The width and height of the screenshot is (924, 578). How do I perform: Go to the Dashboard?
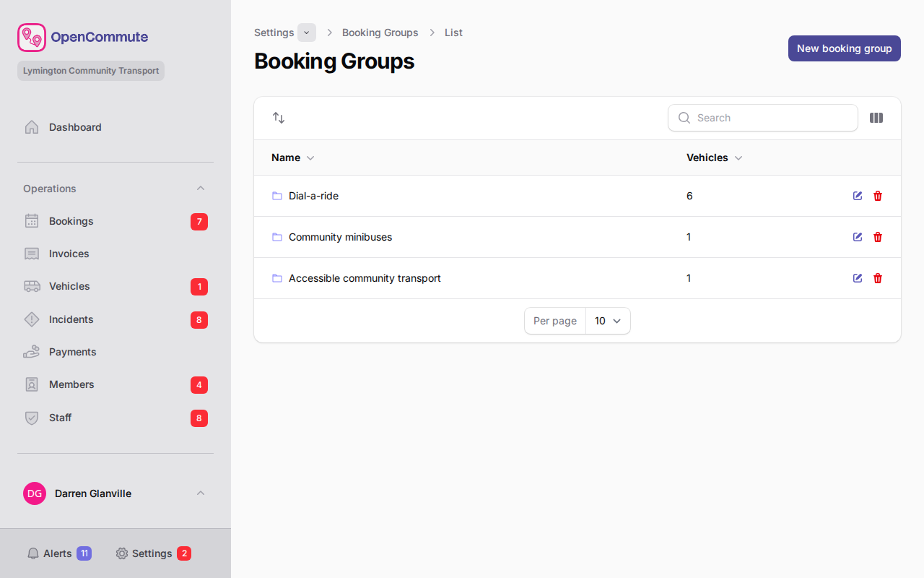(x=115, y=127)
